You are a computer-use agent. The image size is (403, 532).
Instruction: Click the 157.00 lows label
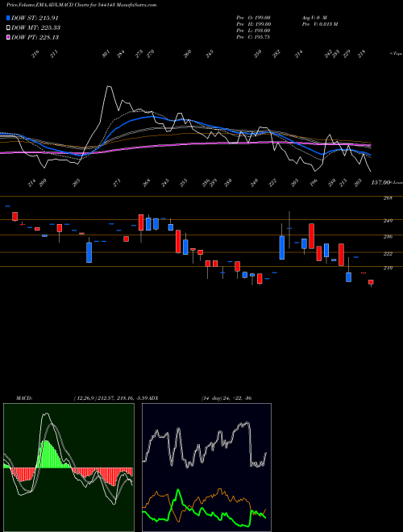[x=380, y=183]
